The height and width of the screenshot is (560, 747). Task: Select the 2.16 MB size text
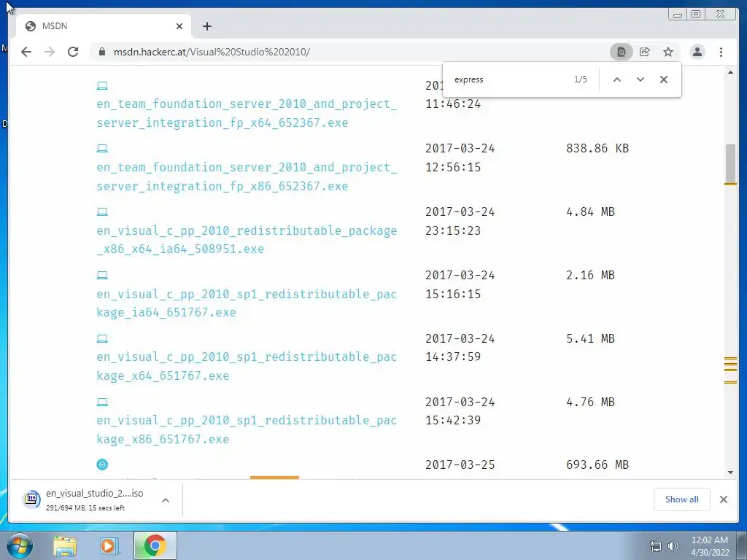(590, 275)
